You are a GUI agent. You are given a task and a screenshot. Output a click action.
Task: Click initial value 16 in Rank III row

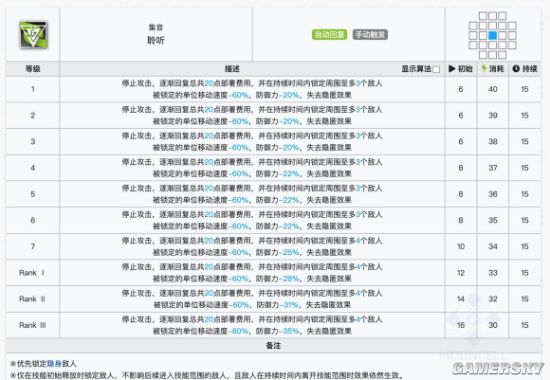[461, 325]
